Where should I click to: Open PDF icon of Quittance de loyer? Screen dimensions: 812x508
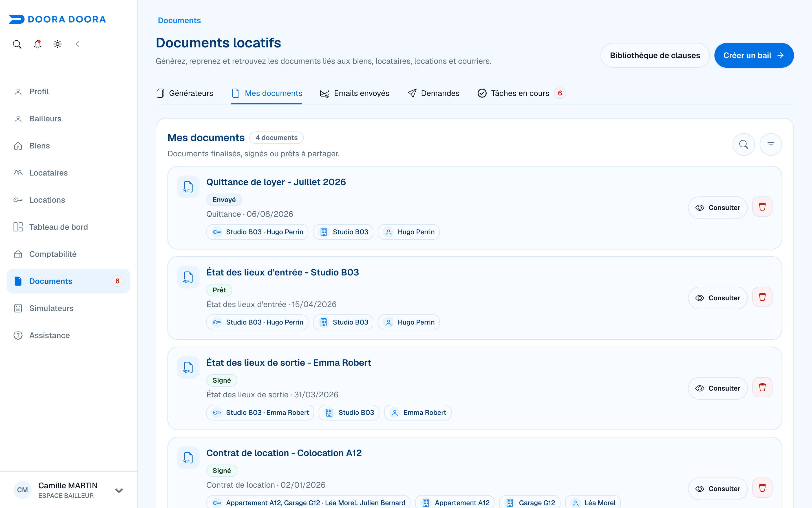(x=188, y=187)
